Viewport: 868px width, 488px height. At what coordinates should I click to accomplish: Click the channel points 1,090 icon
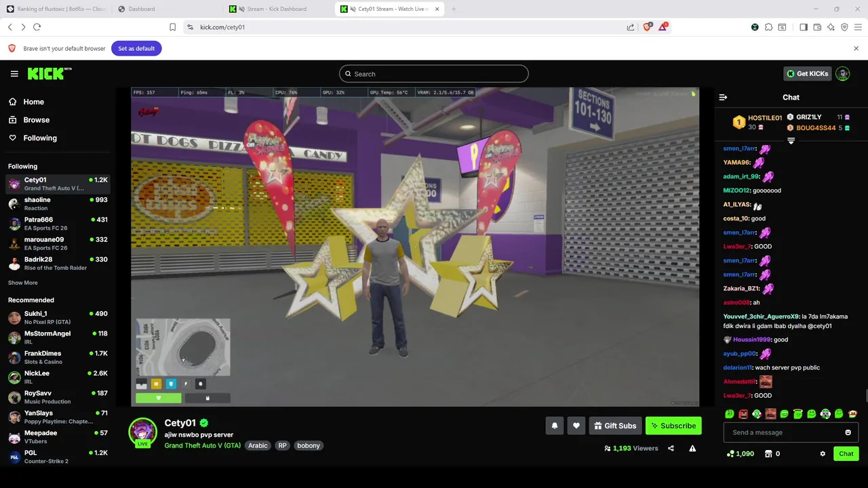pos(730,453)
